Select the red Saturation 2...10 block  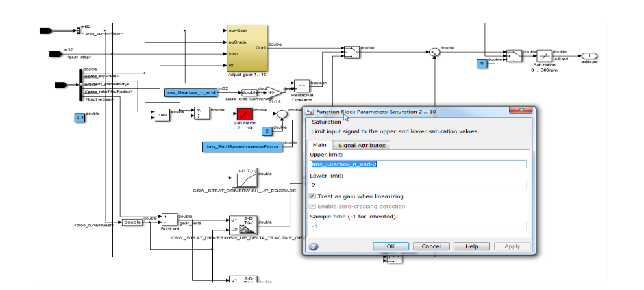tap(244, 114)
